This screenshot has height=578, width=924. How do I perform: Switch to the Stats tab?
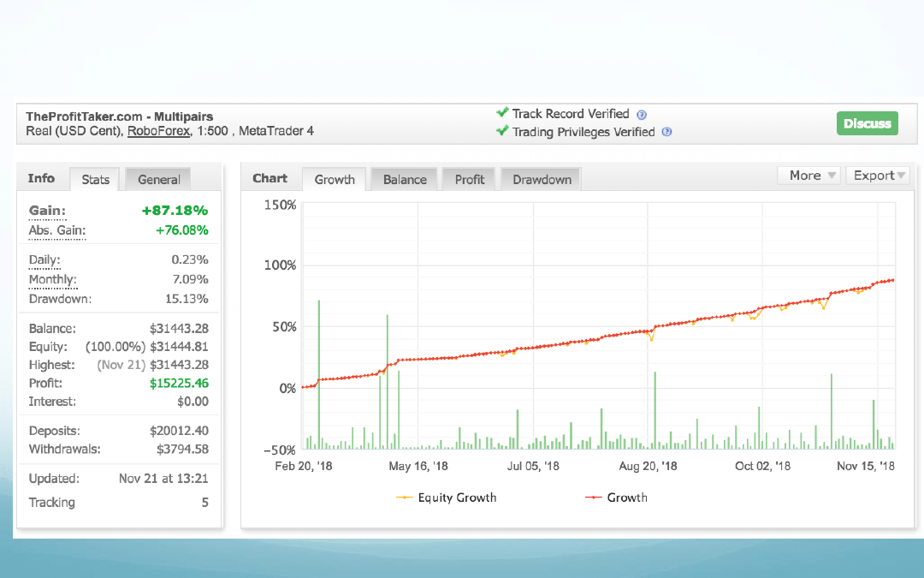[x=95, y=179]
